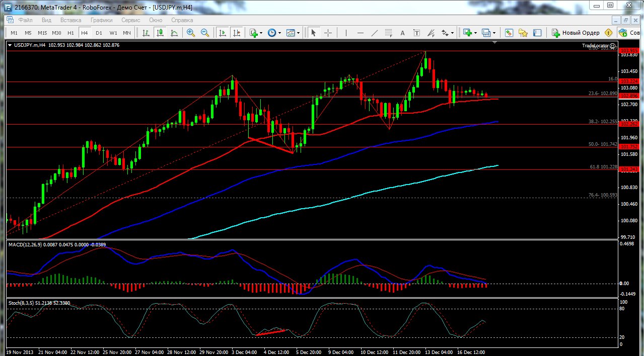The height and width of the screenshot is (356, 644).
Task: Set timeframe to MN
Action: 127,33
